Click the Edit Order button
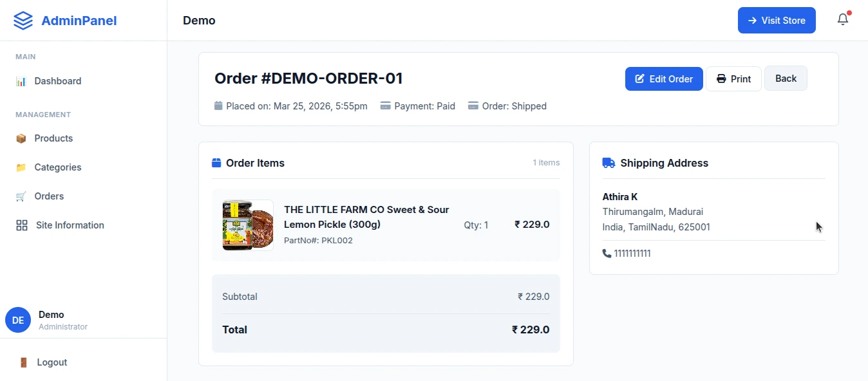This screenshot has width=868, height=381. [664, 79]
